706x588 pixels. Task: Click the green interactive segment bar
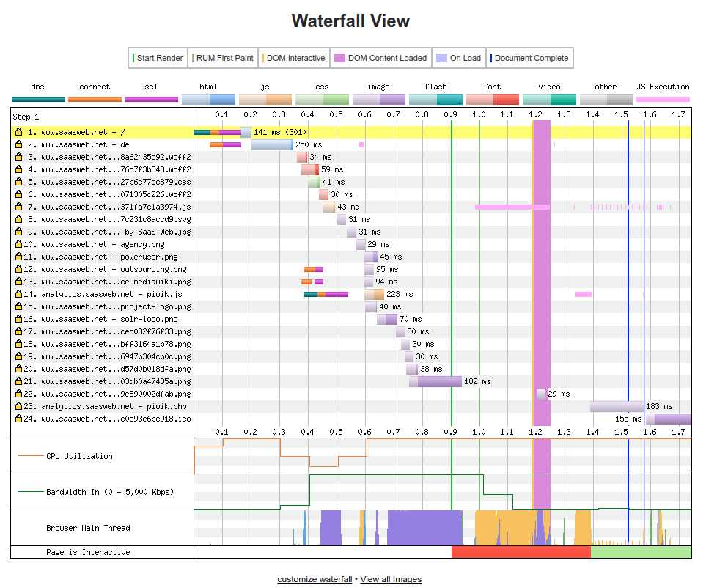(641, 552)
